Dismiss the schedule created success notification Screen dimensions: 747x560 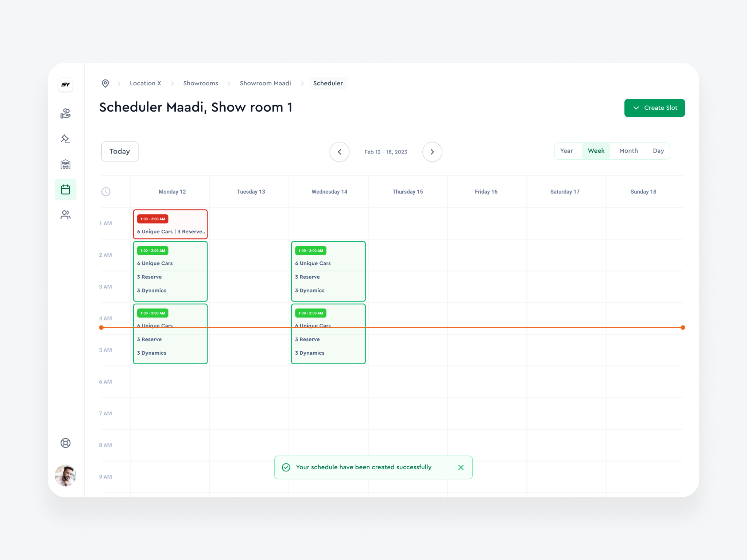click(461, 467)
